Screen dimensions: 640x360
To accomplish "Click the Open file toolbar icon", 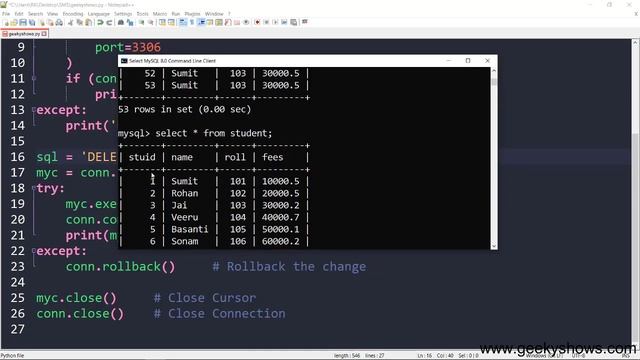I will 14,22.
